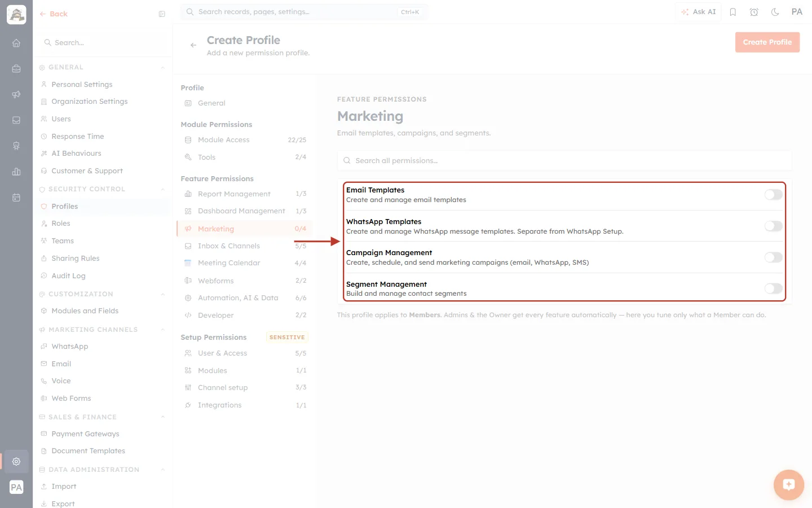
Task: Enable the Email Templates toggle
Action: point(773,195)
